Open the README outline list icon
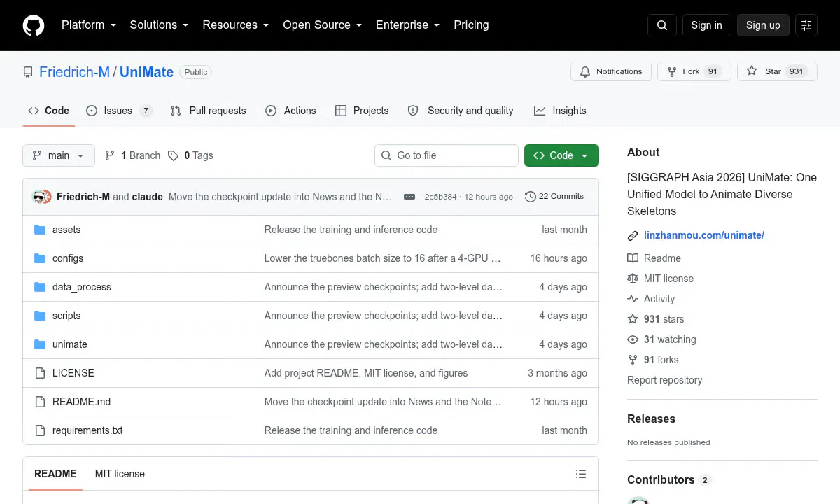Image resolution: width=840 pixels, height=504 pixels. coord(580,474)
